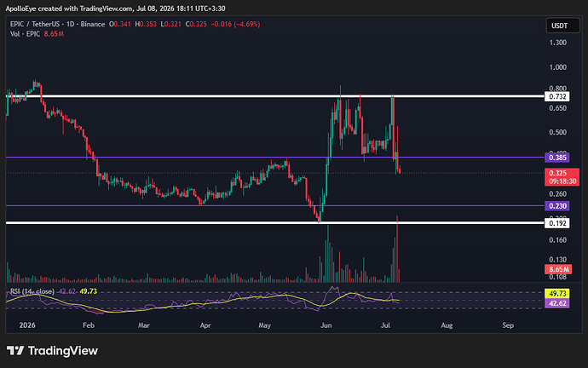Click the Apr label on time axis
This screenshot has width=588, height=368.
pyautogui.click(x=205, y=325)
